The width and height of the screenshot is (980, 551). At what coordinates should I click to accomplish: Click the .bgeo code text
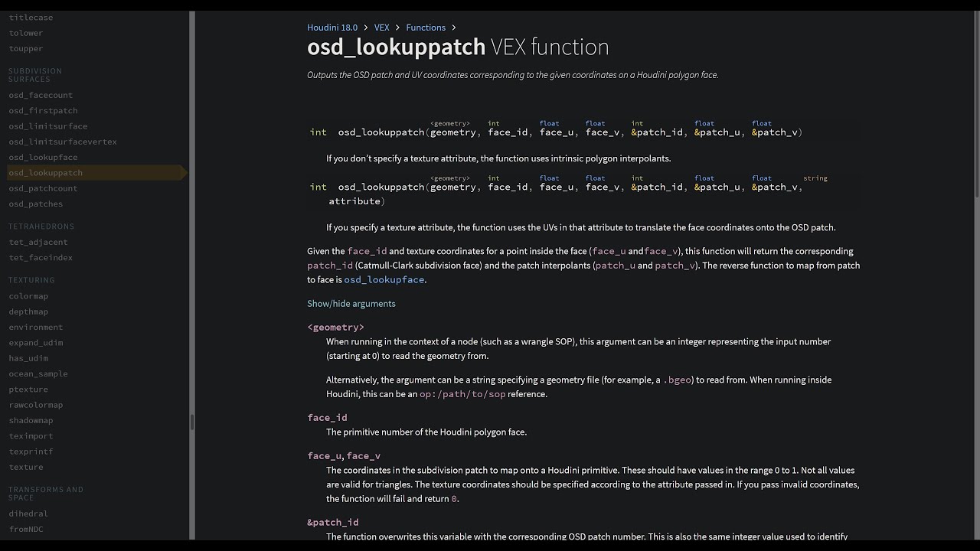[x=678, y=380]
